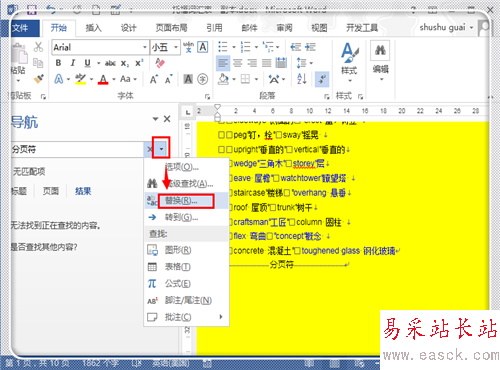Find Tables (T) menu item
This screenshot has width=500, height=370.
pos(187,267)
